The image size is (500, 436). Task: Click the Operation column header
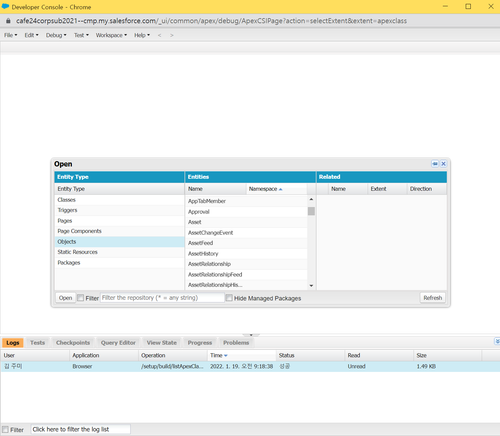click(173, 356)
